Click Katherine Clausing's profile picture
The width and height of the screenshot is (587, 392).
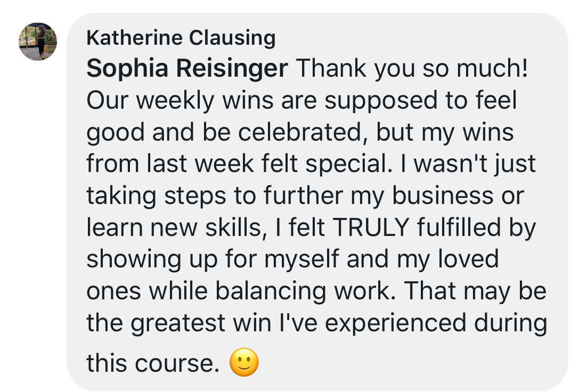[x=38, y=42]
